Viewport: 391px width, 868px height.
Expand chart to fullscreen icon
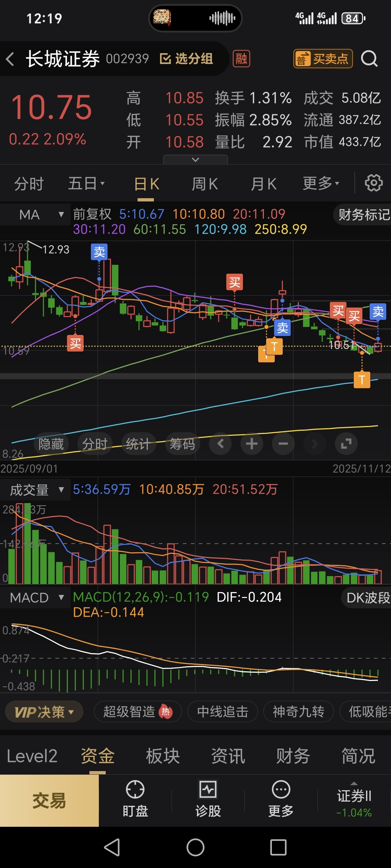(346, 443)
